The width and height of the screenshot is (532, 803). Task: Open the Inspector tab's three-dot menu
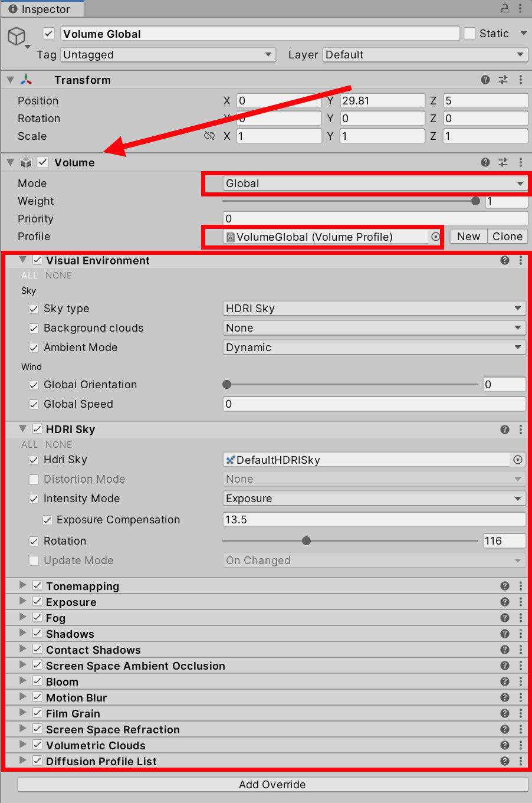pos(520,8)
